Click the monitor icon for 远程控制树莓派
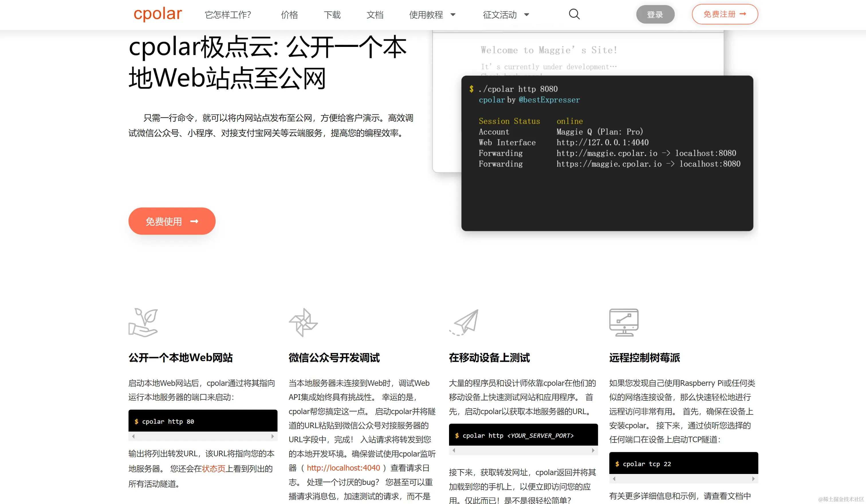Screen dimensions: 866x504 [624, 322]
